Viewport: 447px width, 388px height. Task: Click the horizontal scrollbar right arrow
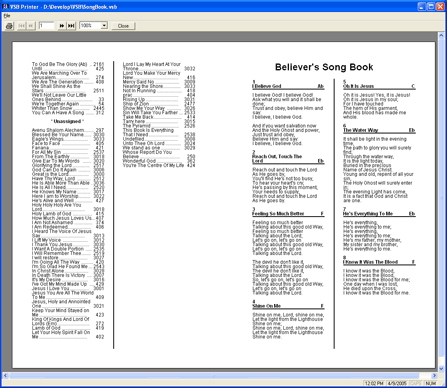pyautogui.click(x=434, y=376)
